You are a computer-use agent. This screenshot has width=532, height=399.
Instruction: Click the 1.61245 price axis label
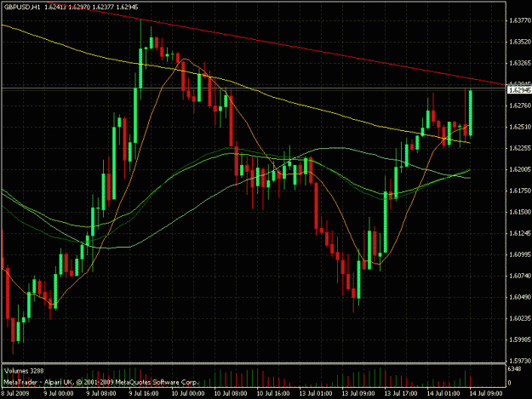(520, 233)
